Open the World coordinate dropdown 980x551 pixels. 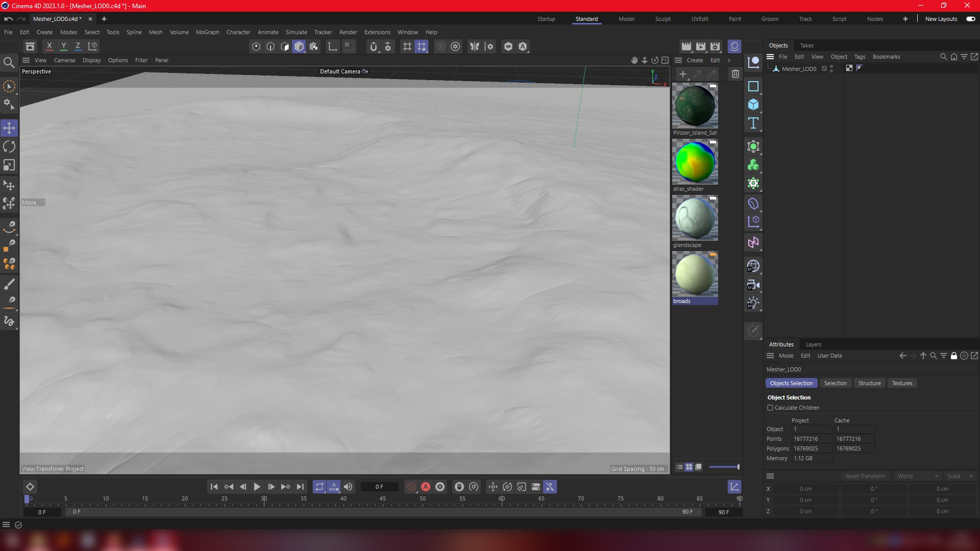click(x=918, y=476)
